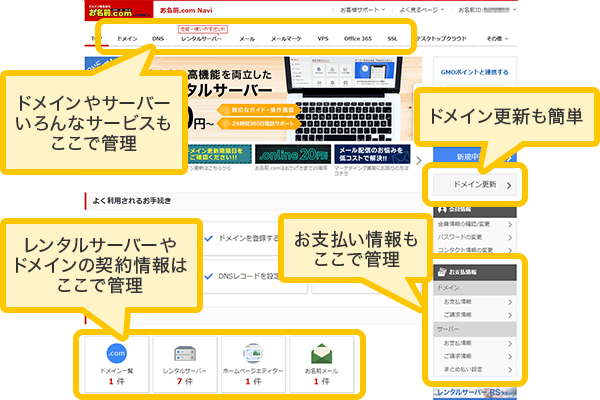Open メール配信のお悩み promo banner
600x400 pixels.
[x=372, y=154]
